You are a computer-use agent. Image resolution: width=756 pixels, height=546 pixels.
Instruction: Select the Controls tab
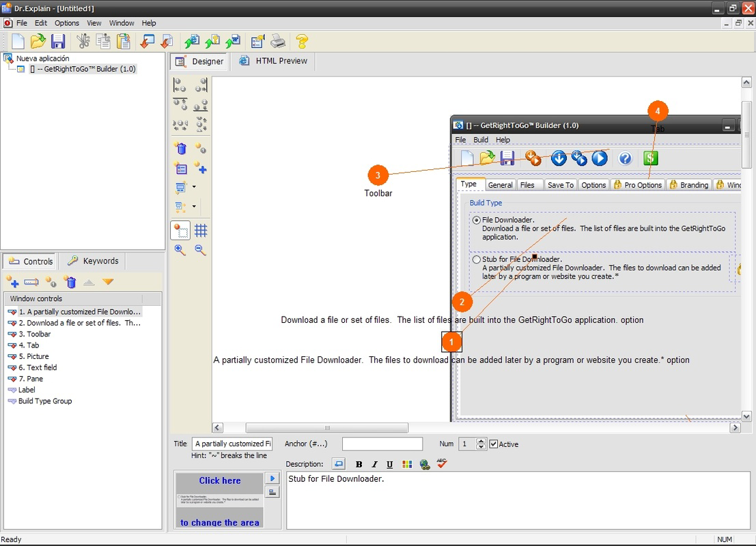[x=31, y=261]
